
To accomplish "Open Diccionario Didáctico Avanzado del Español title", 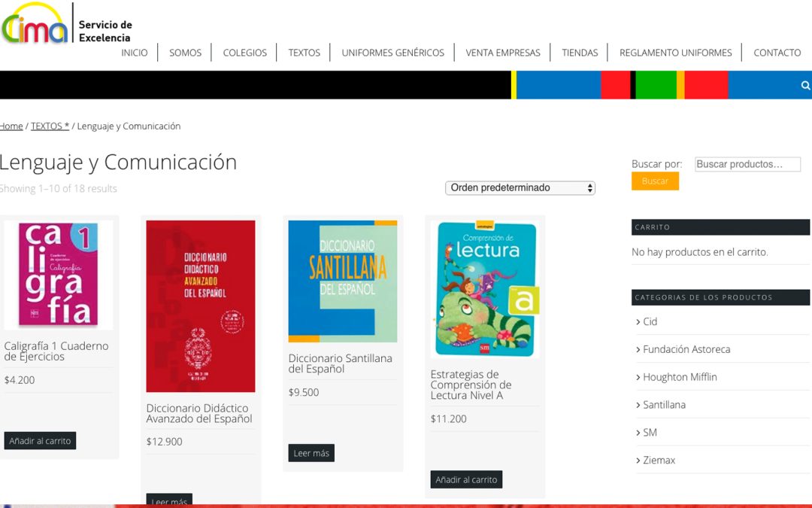I will click(x=199, y=413).
